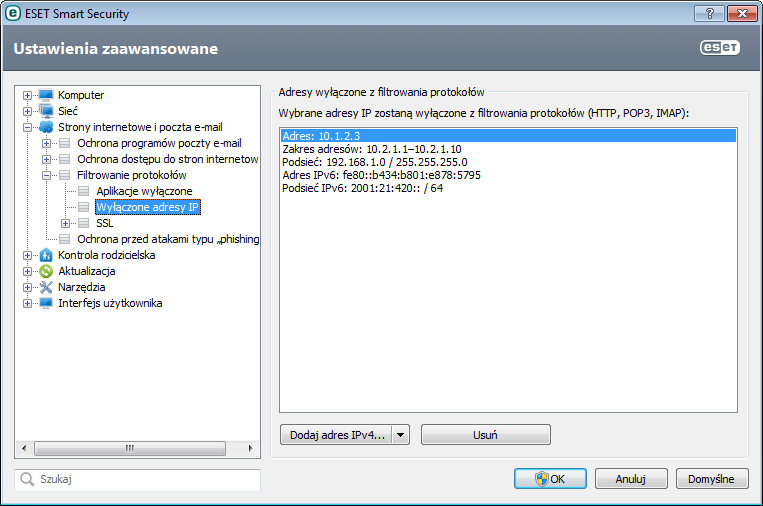Click the Strony internetowe globe icon
Viewport: 763px width, 506px height.
46,127
